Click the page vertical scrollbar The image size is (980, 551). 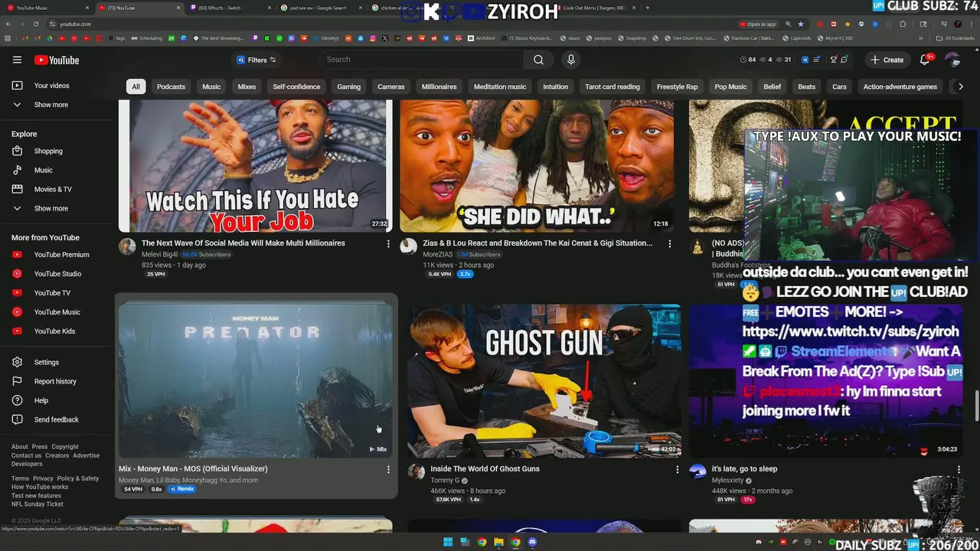[976, 404]
